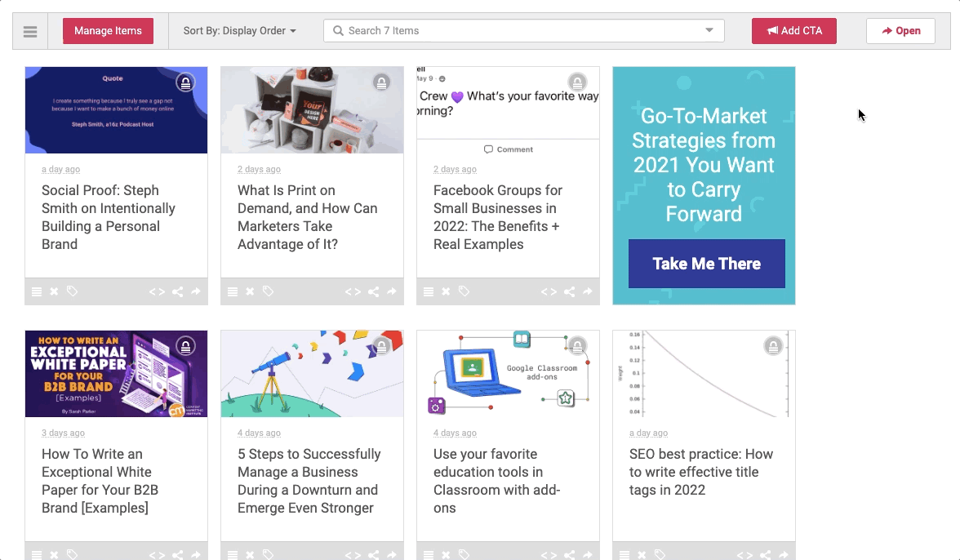Click the remove X icon on Steph Smith card

point(54,291)
